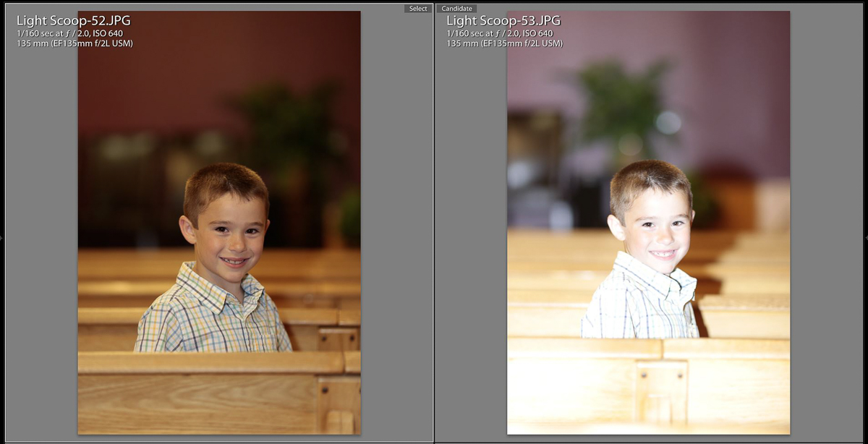Image resolution: width=868 pixels, height=444 pixels.
Task: Click the Light Scoop-53.JPG filename overlay
Action: coord(503,20)
